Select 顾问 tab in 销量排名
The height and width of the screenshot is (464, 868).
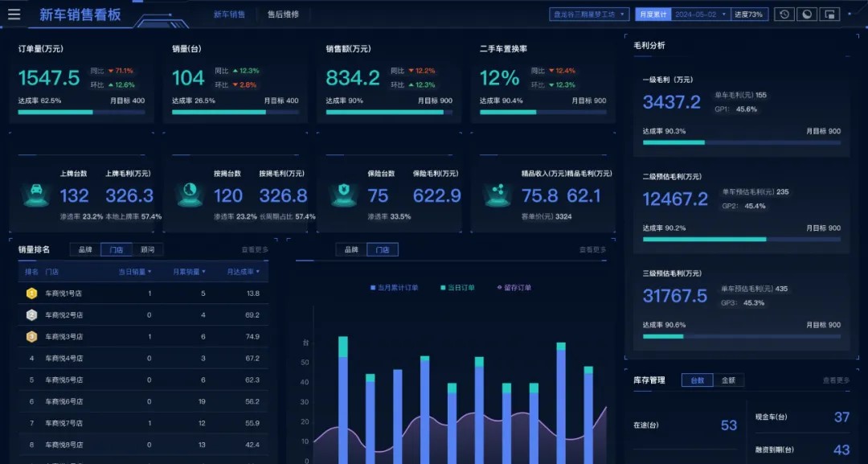(147, 250)
